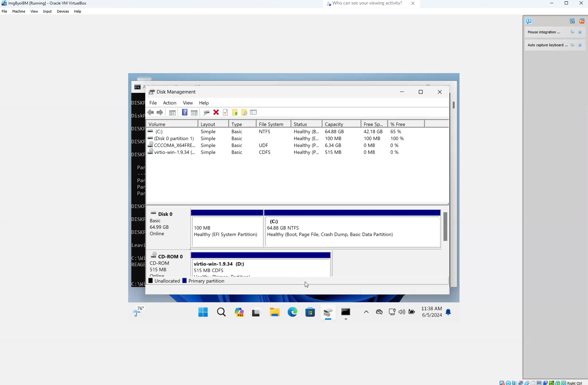The width and height of the screenshot is (588, 385).
Task: Toggle details of Mouse integration notification
Action: pyautogui.click(x=572, y=32)
